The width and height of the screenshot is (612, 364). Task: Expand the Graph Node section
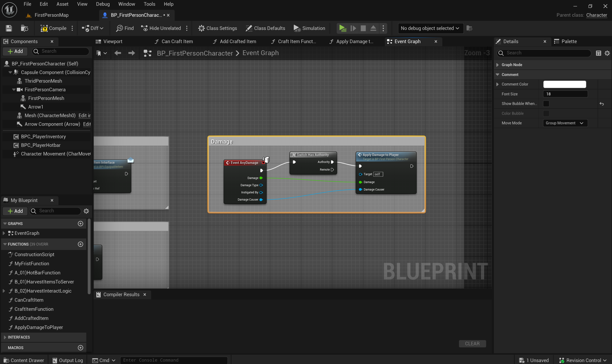[497, 65]
